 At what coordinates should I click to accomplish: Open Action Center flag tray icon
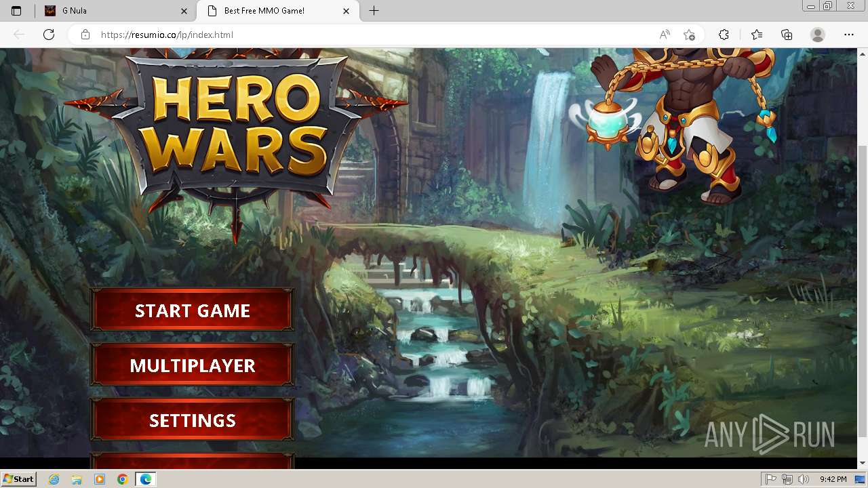(x=771, y=479)
